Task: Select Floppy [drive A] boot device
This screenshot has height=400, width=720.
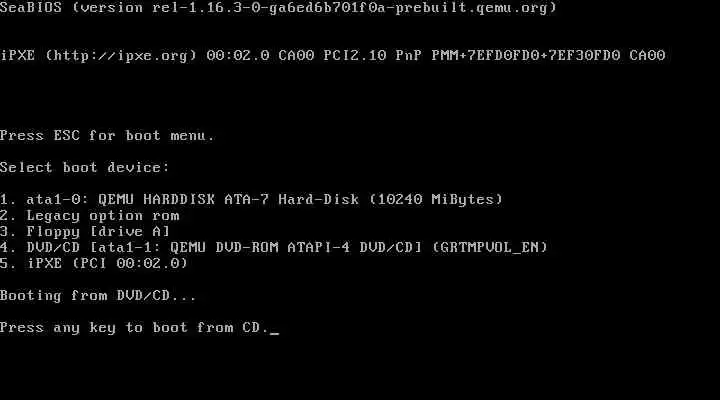Action: (85, 231)
